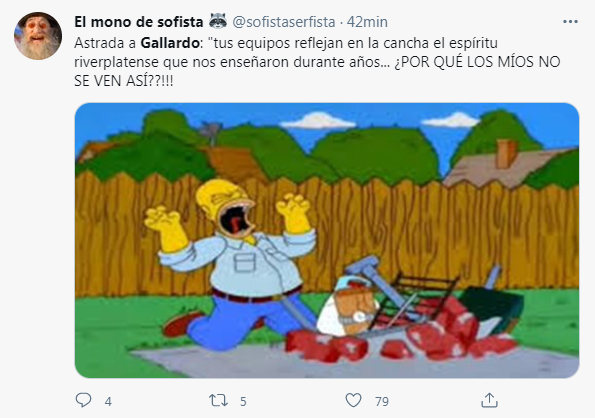The image size is (595, 418).
Task: Open the El mono de sofista profile name
Action: pos(139,22)
